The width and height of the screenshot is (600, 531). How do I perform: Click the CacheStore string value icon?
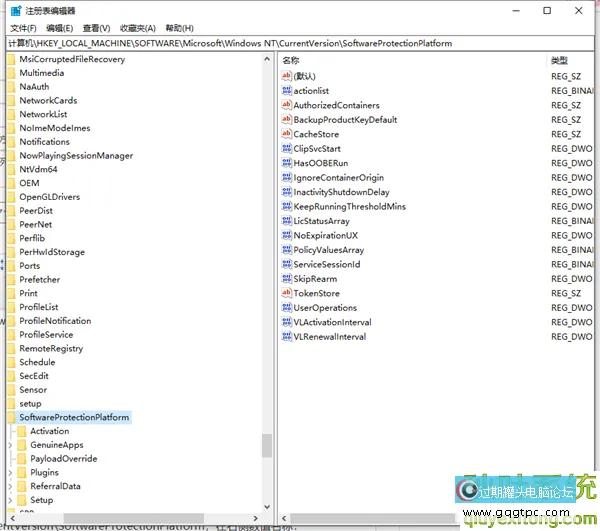tap(287, 134)
